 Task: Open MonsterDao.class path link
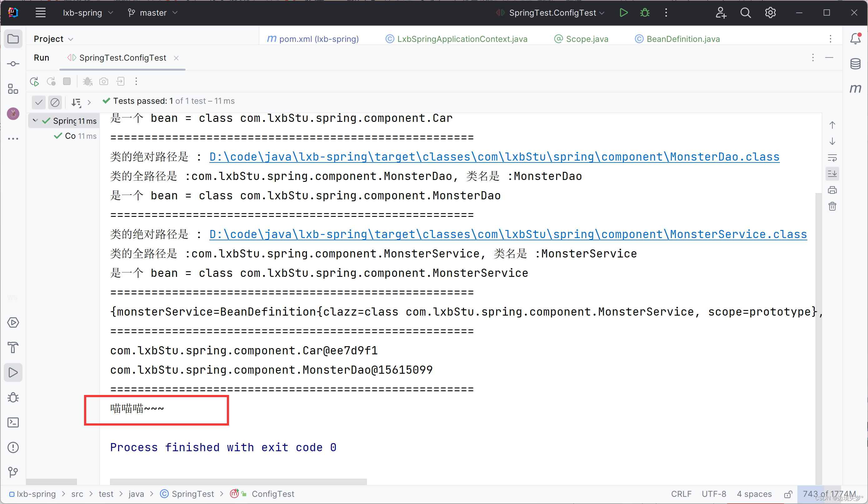click(x=494, y=157)
